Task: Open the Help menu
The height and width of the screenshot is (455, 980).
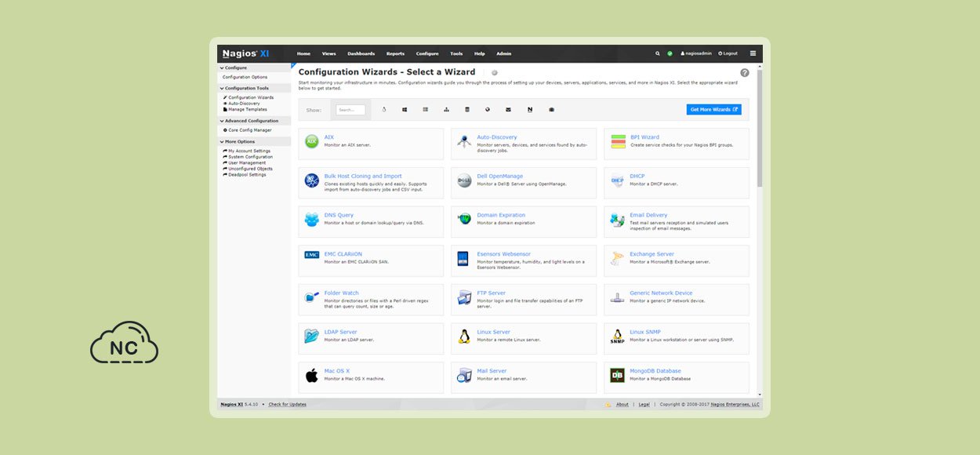Action: pos(479,53)
